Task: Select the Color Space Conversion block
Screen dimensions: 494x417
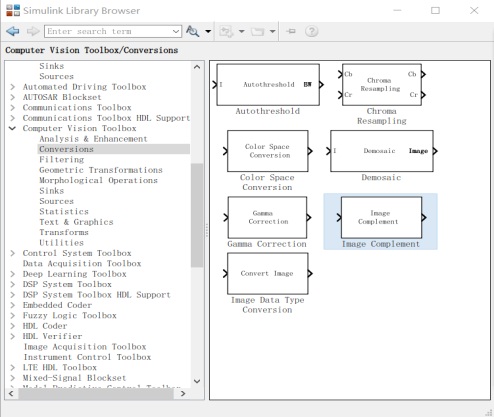Action: pyautogui.click(x=268, y=151)
